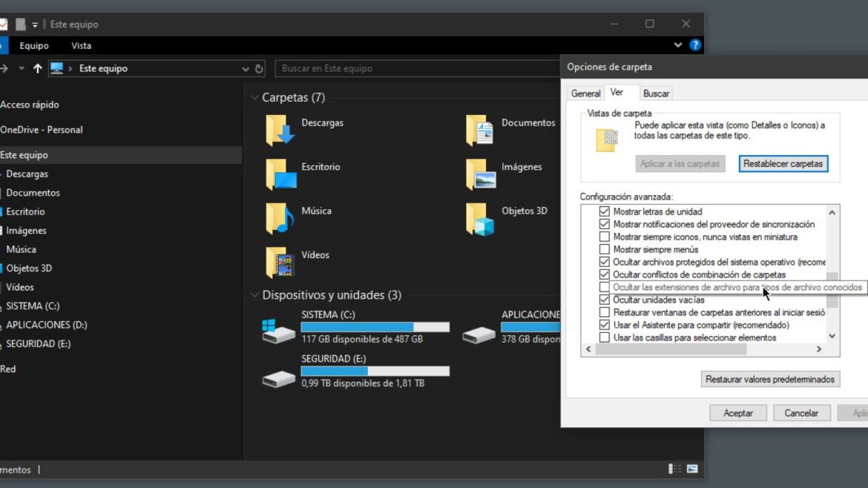Click Restablecer carpetas button
Screen dimensions: 868x488
coord(783,164)
